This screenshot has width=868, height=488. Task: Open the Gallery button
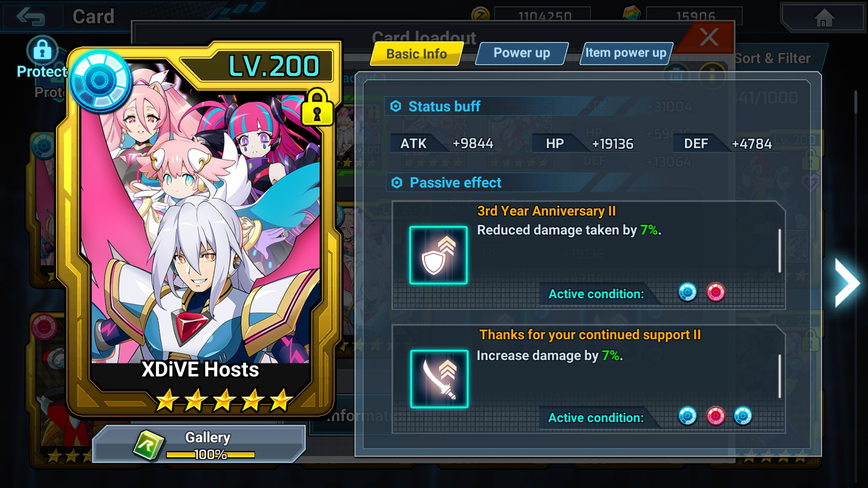coord(199,444)
